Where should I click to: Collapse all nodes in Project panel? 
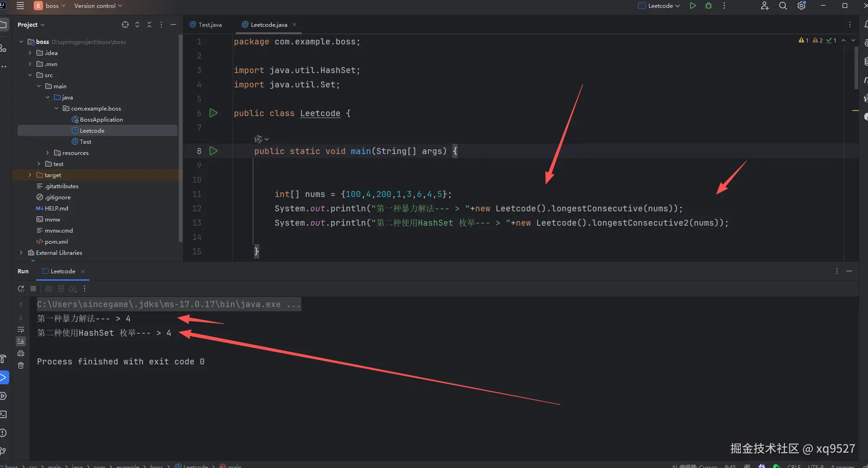149,25
